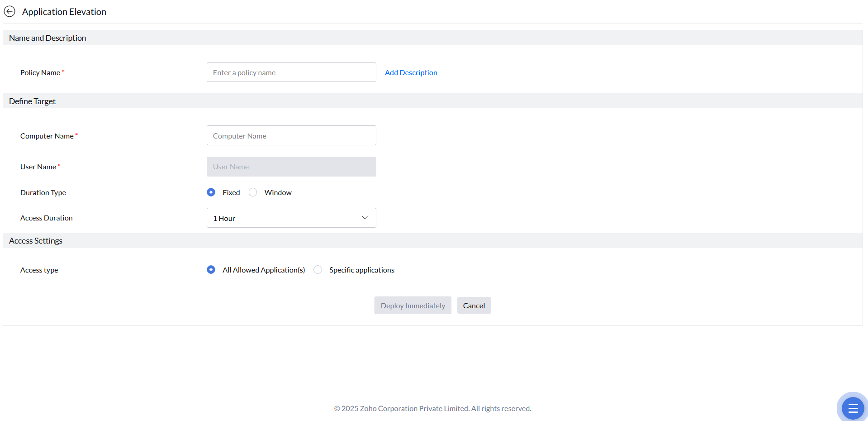The image size is (868, 421).
Task: Open the blue floating menu button
Action: (853, 408)
